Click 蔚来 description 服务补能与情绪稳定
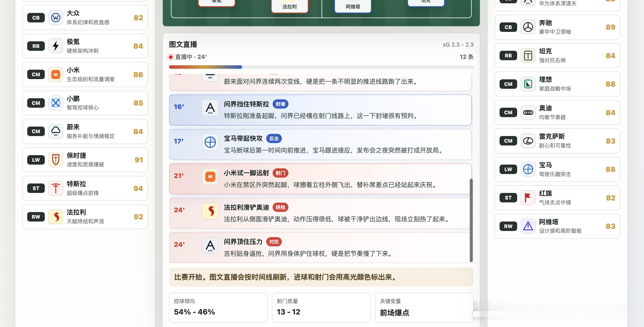 point(90,136)
